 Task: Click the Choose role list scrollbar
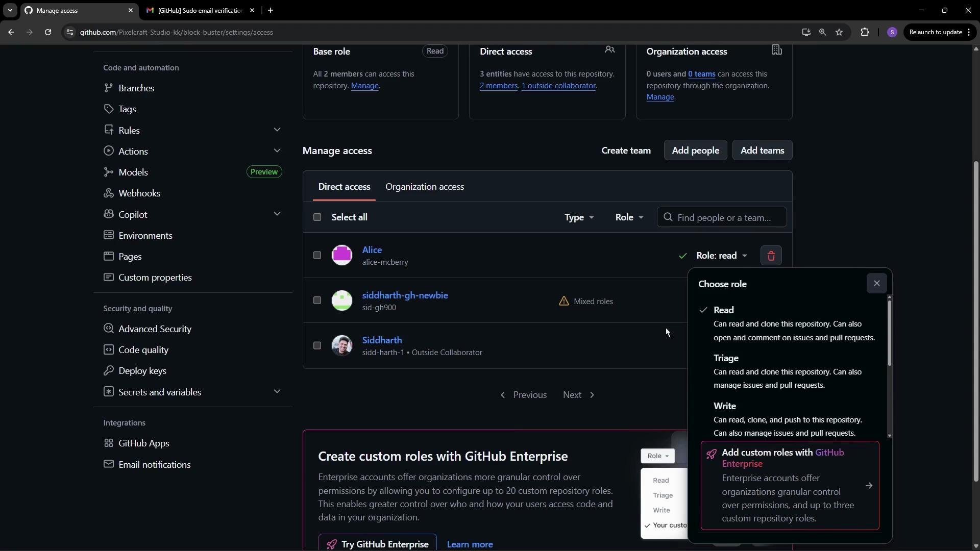(x=889, y=333)
